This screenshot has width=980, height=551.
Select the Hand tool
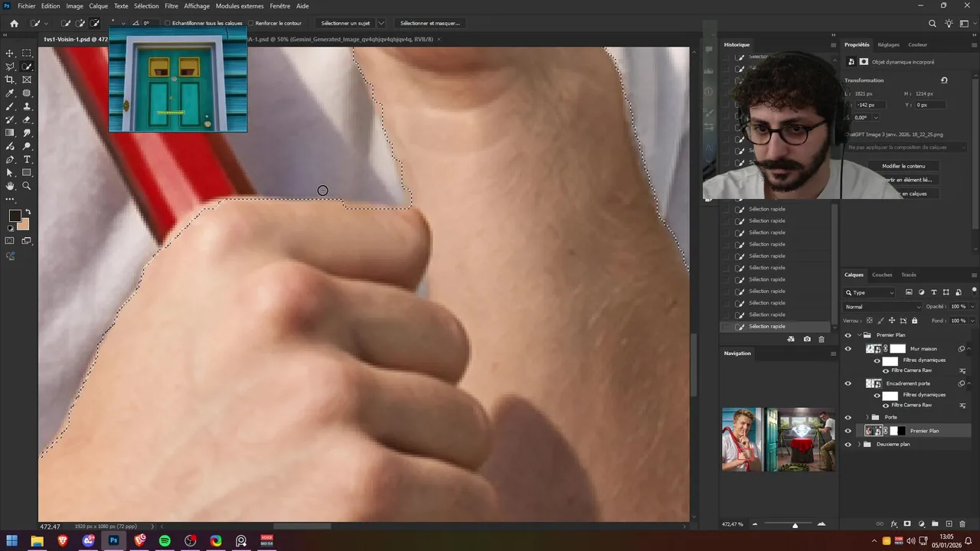10,186
